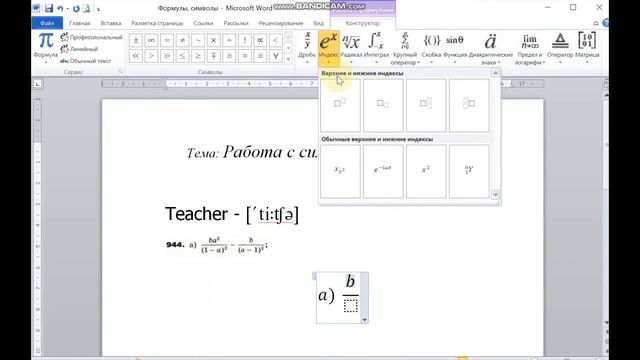The image size is (640, 360).
Task: Open the Оператор structures menu
Action: pos(560,48)
